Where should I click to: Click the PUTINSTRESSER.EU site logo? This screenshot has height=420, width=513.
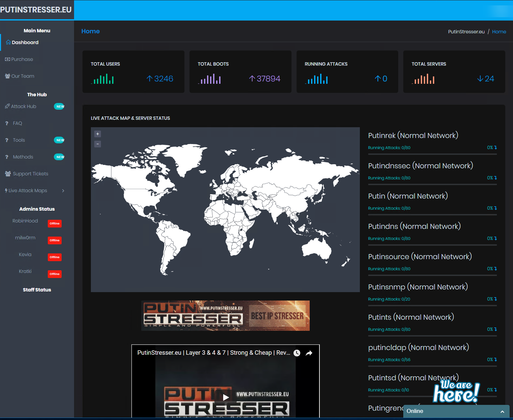(36, 10)
